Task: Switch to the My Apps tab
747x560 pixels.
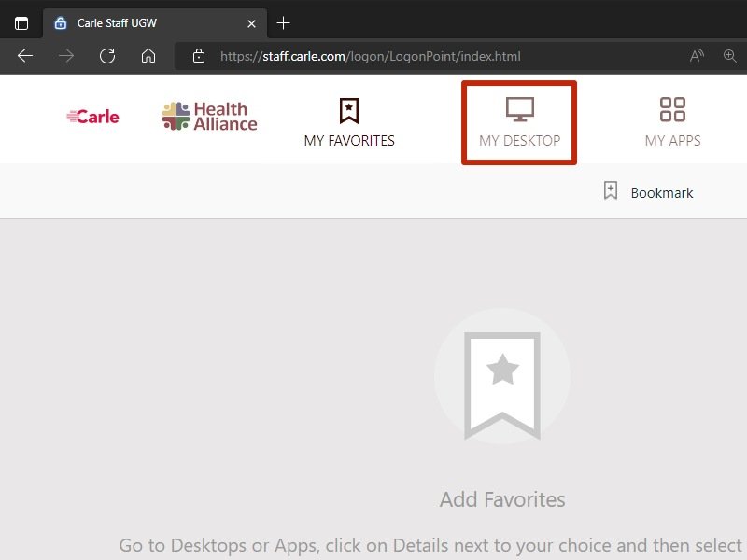Action: tap(672, 123)
